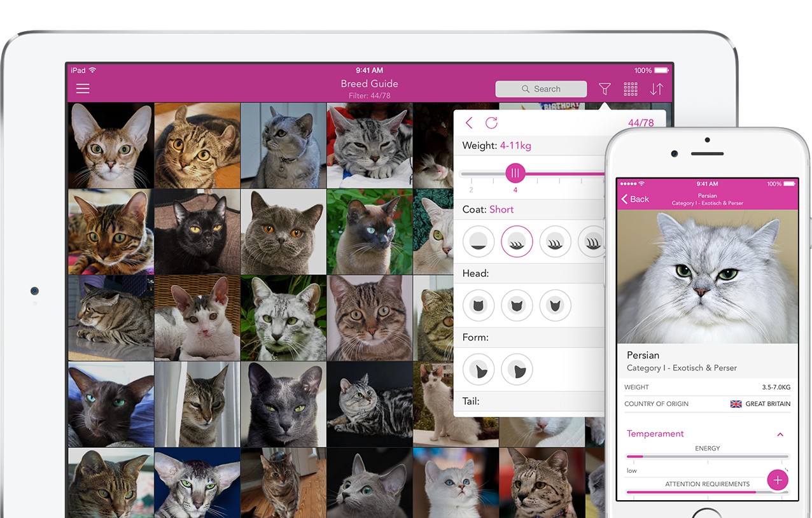This screenshot has height=518, width=812.
Task: Tap the filter funnel icon
Action: coord(605,89)
